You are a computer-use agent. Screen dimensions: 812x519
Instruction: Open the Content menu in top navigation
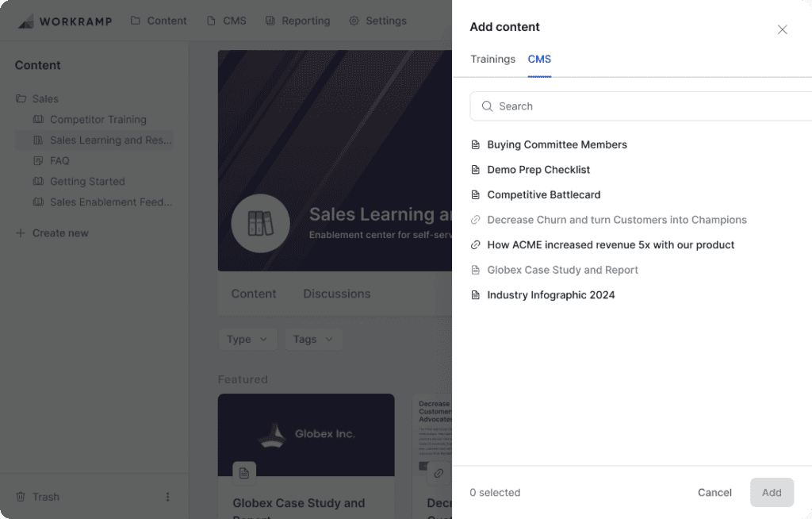point(159,21)
